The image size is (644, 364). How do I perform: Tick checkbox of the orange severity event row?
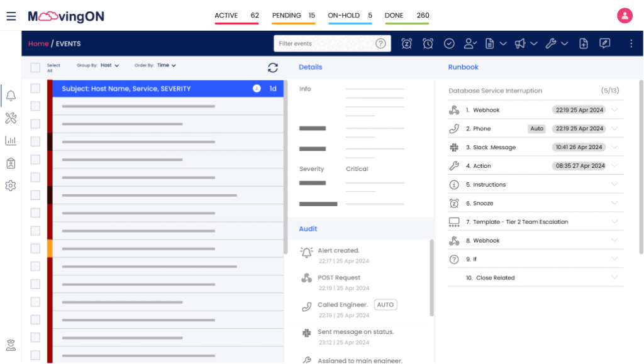pyautogui.click(x=35, y=249)
